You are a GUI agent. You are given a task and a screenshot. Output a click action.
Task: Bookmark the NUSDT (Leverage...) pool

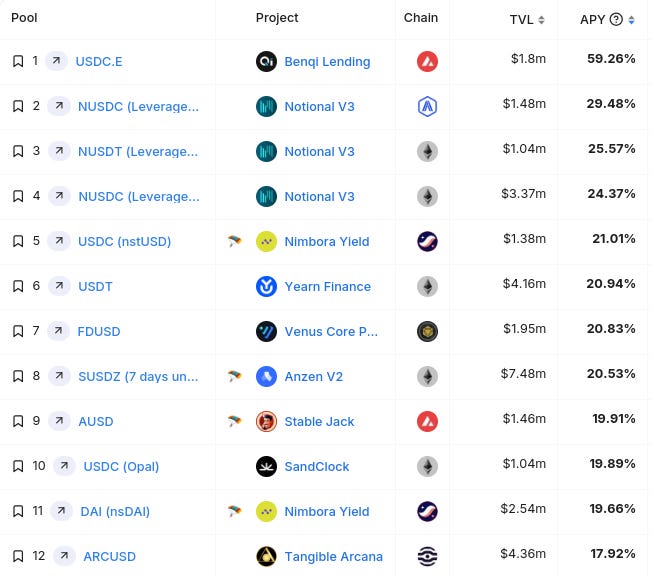point(18,151)
